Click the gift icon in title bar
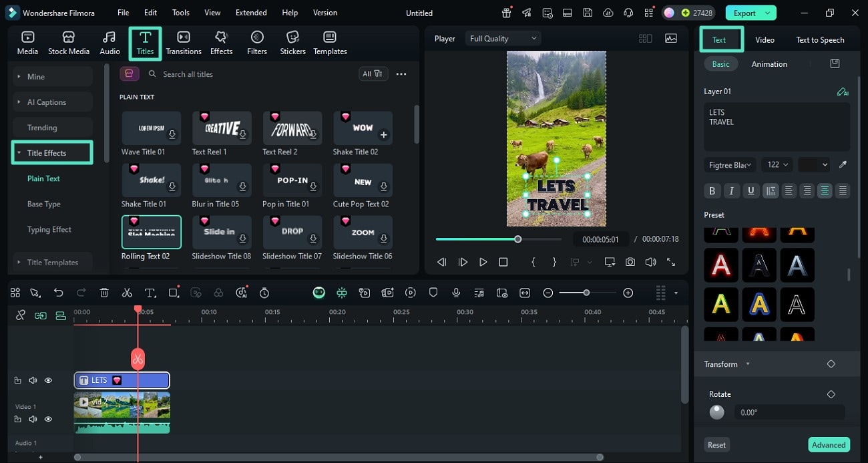The height and width of the screenshot is (463, 868). 507,13
